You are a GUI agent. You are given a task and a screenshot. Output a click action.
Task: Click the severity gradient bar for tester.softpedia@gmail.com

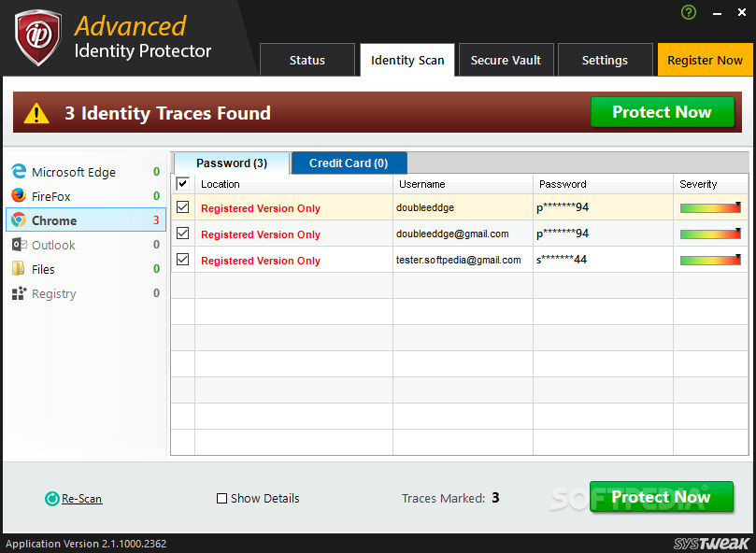coord(710,260)
